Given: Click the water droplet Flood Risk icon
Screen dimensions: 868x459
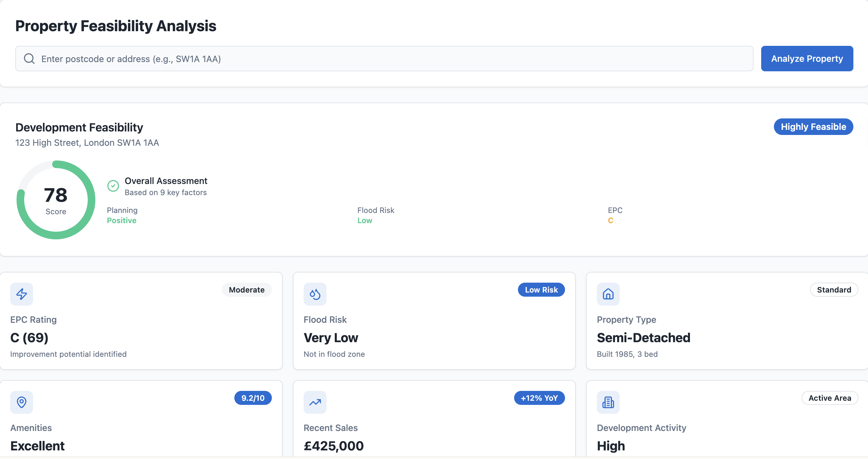Looking at the screenshot, I should click(x=315, y=294).
